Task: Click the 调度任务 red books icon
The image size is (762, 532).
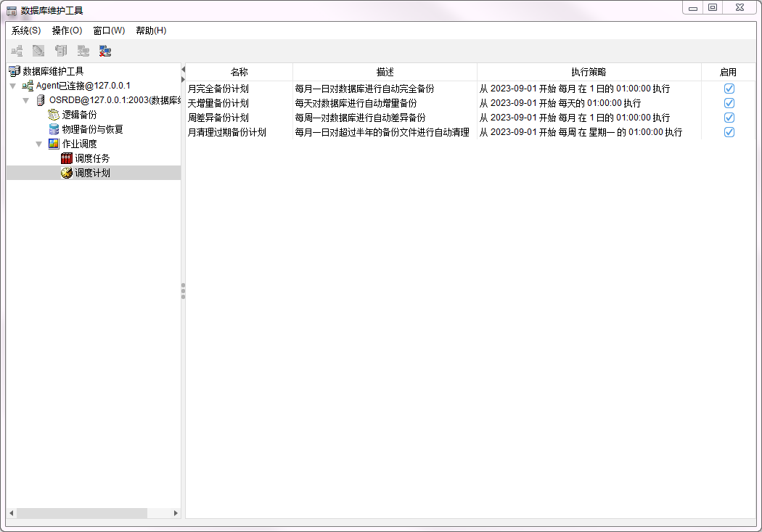Action: [67, 158]
